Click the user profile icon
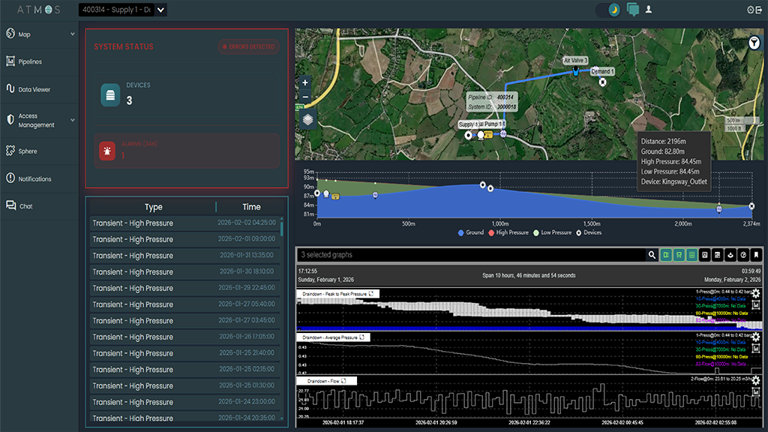 [x=649, y=10]
